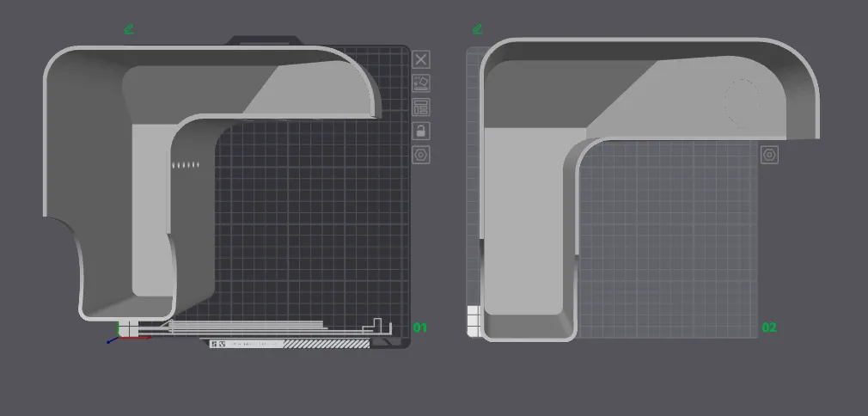The width and height of the screenshot is (868, 416).
Task: Click the dashed circular cutout on plate 02 model
Action: coord(742,104)
